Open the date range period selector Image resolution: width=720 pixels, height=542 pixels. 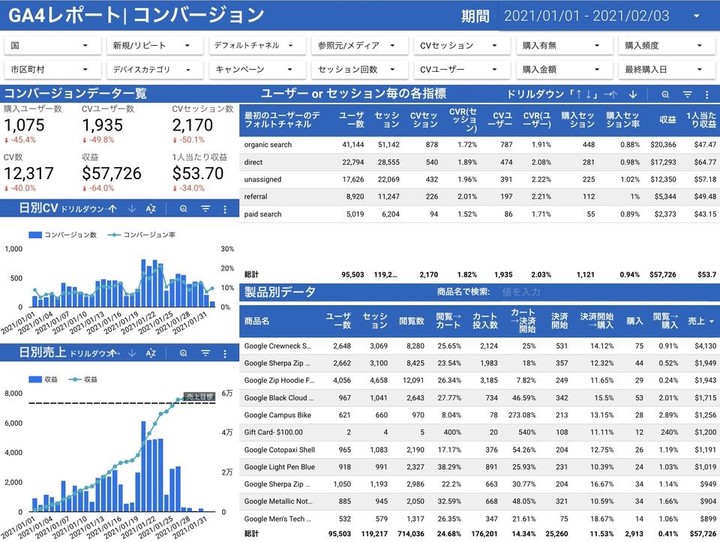604,16
